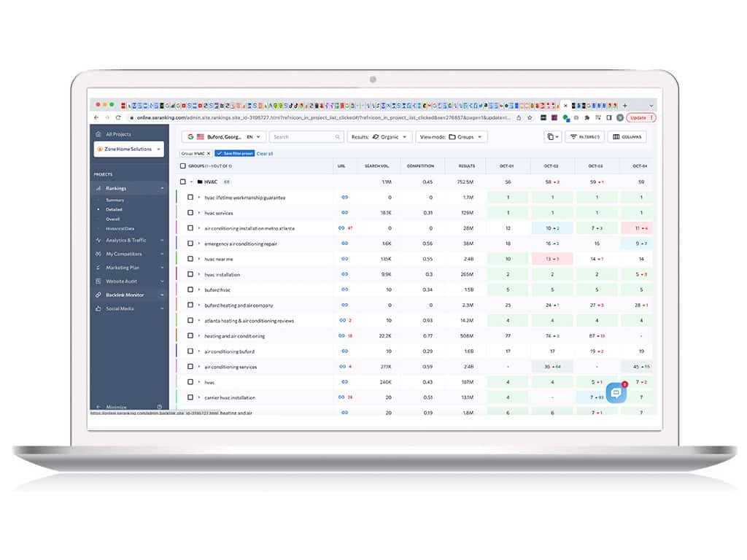Click URL link icon for emergency air conditioning repair

tap(344, 244)
